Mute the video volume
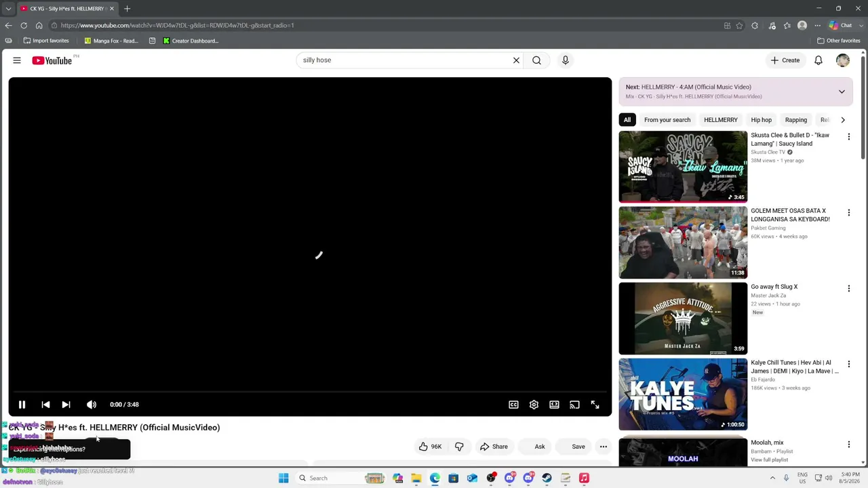Viewport: 868px width, 488px height. point(92,405)
